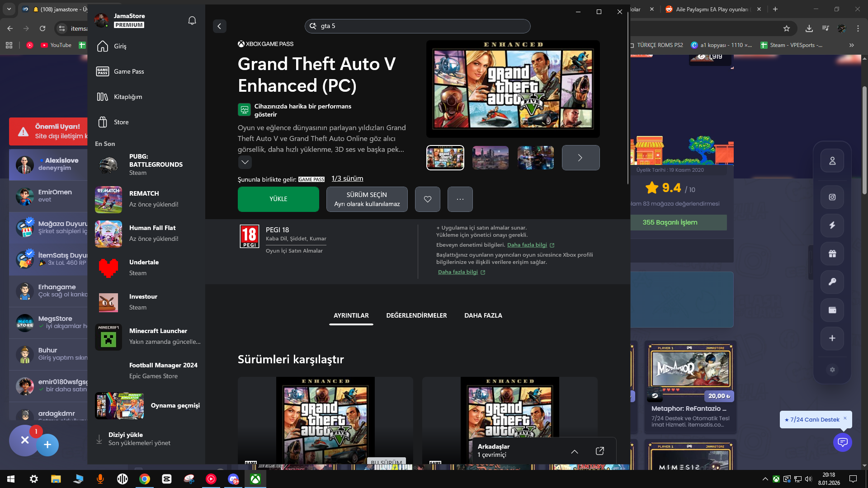Click the lightning bolt icon in browser sidebar
The height and width of the screenshot is (488, 868).
point(832,225)
